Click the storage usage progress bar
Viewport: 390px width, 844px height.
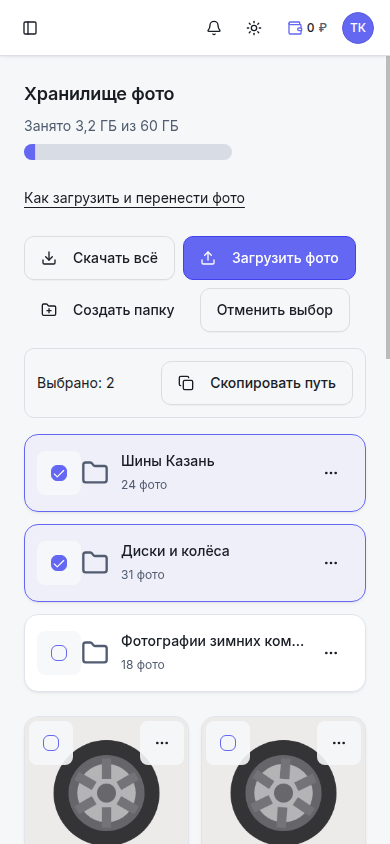[x=128, y=152]
